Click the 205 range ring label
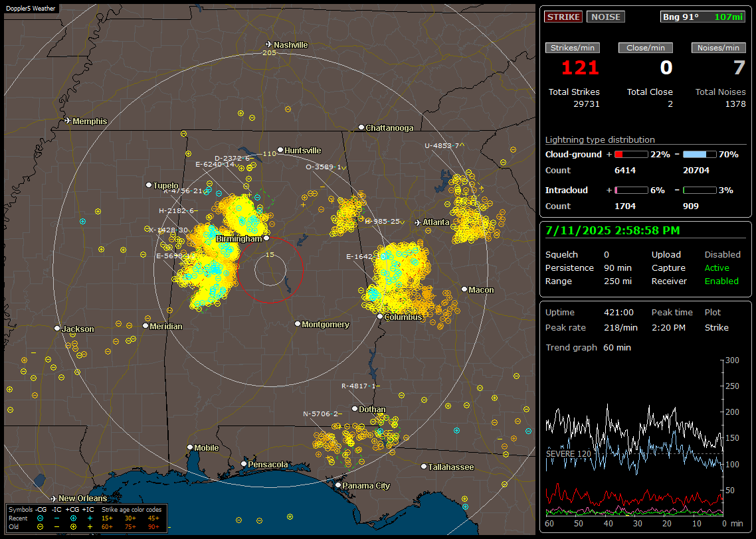756x539 pixels. tap(269, 52)
